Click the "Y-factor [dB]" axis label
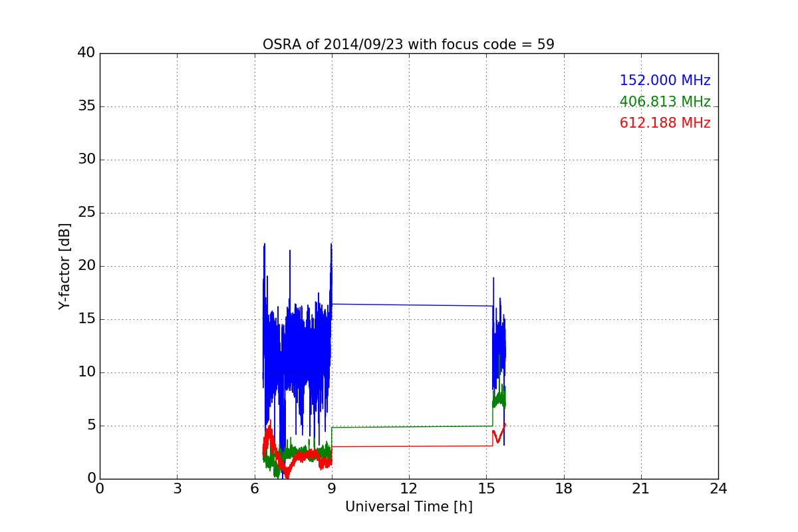 65,266
